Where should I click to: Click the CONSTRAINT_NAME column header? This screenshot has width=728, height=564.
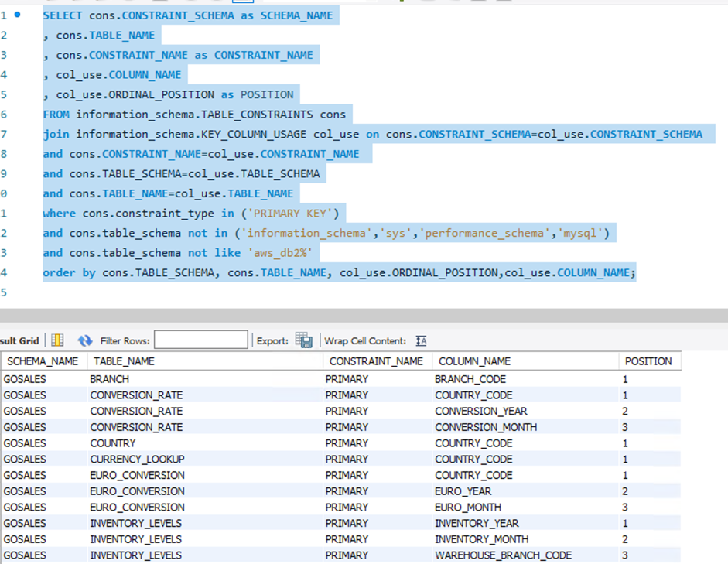point(376,361)
